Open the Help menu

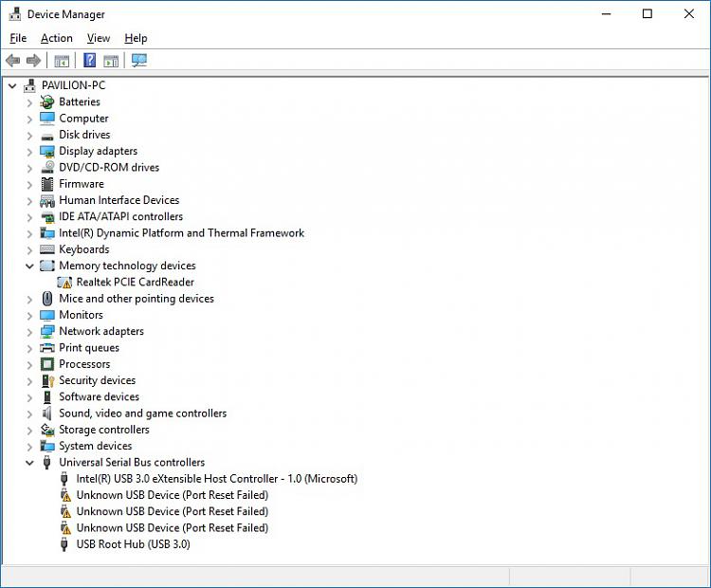coord(136,38)
